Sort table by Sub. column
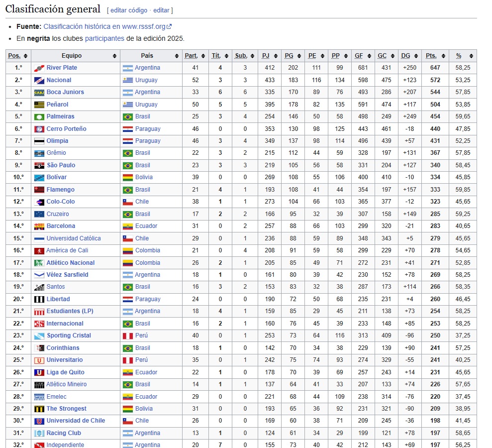 point(252,56)
